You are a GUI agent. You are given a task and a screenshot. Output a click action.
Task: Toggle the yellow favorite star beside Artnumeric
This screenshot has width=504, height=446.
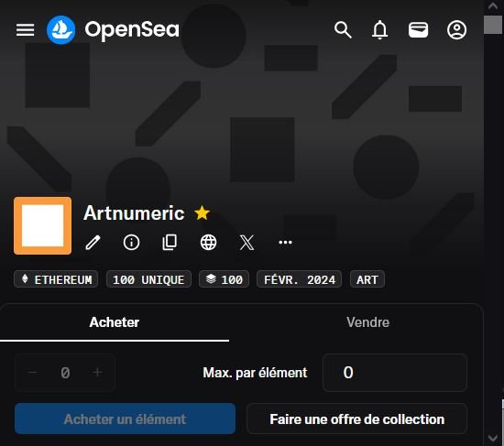coord(203,212)
